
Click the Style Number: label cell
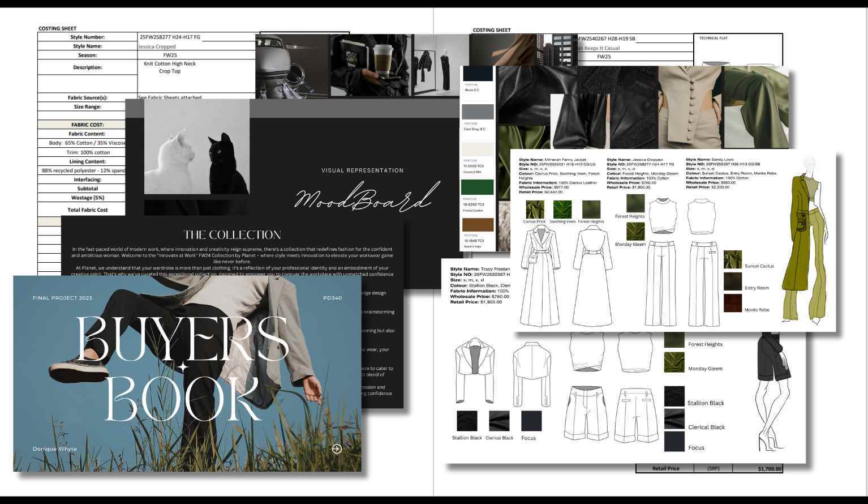[x=88, y=37]
